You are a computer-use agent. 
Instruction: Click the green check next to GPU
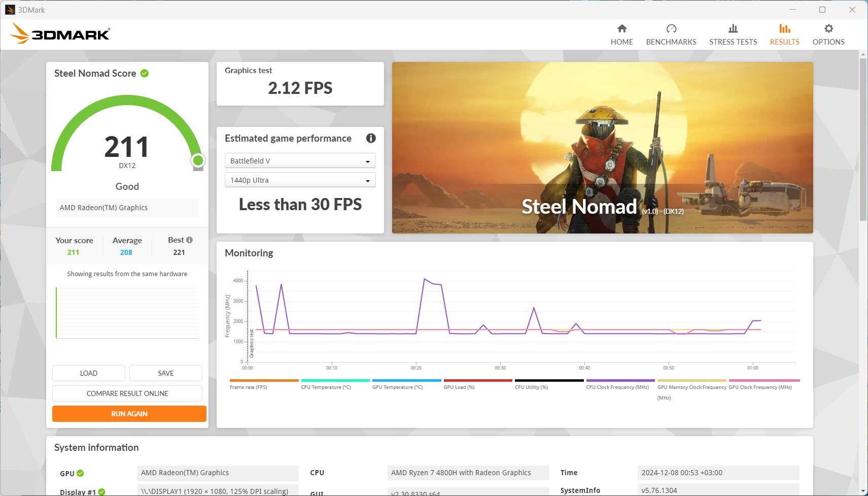[80, 473]
